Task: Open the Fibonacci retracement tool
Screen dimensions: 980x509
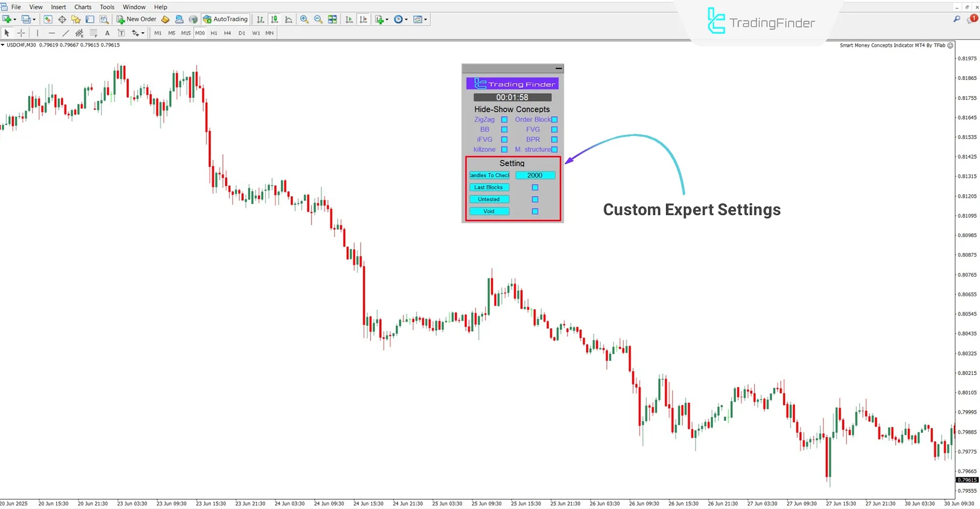Action: click(93, 33)
